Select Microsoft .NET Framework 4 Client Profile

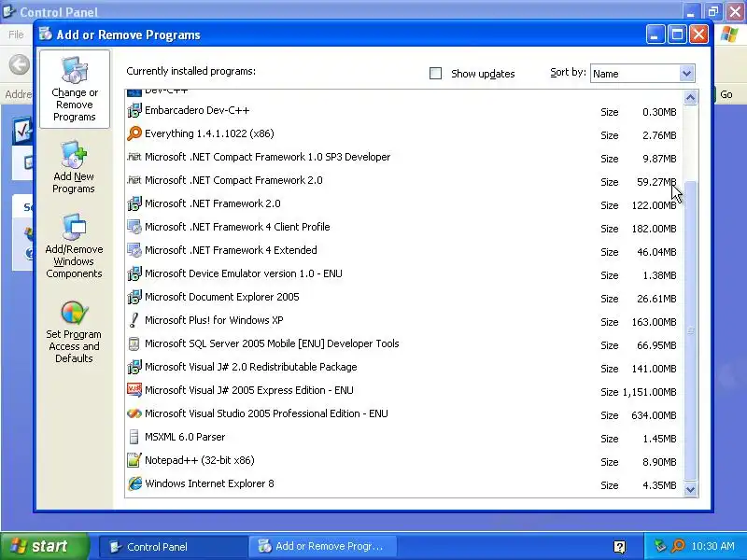(404, 228)
